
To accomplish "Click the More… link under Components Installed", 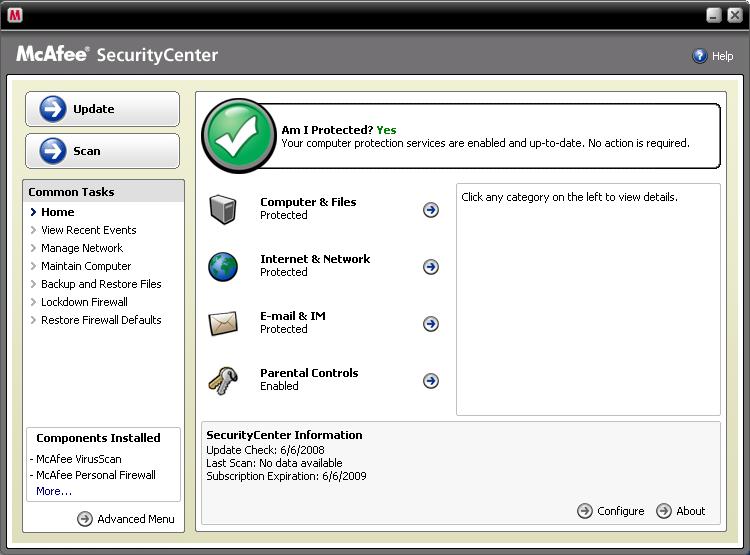I will click(x=54, y=491).
